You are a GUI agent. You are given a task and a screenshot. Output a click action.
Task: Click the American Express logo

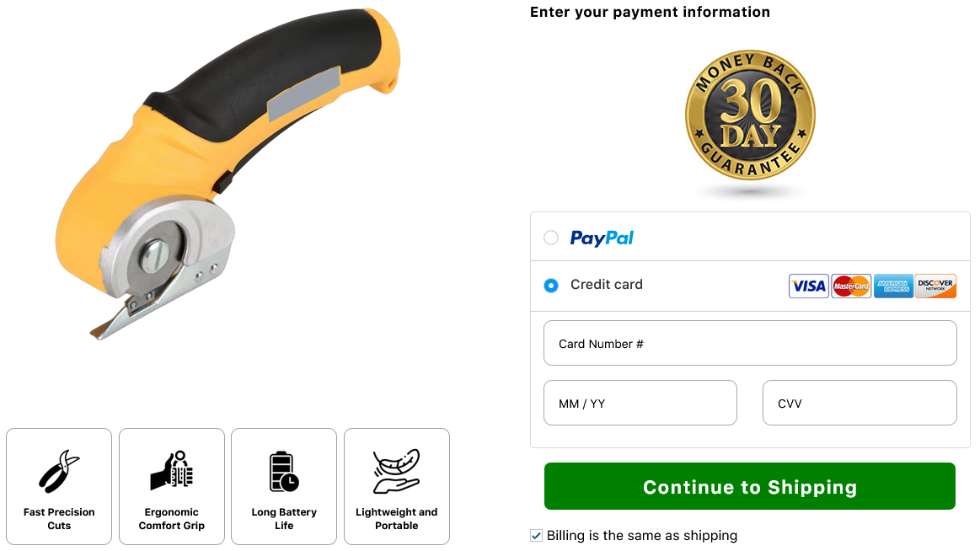(893, 286)
